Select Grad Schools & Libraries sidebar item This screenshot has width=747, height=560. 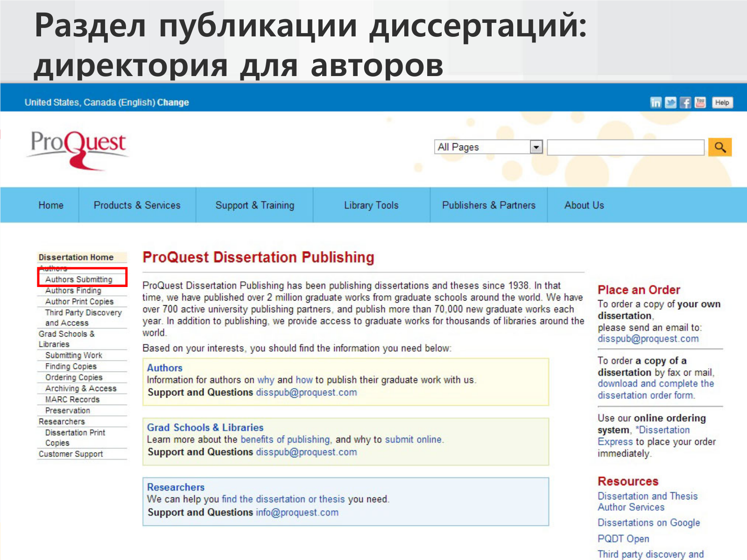[x=67, y=339]
